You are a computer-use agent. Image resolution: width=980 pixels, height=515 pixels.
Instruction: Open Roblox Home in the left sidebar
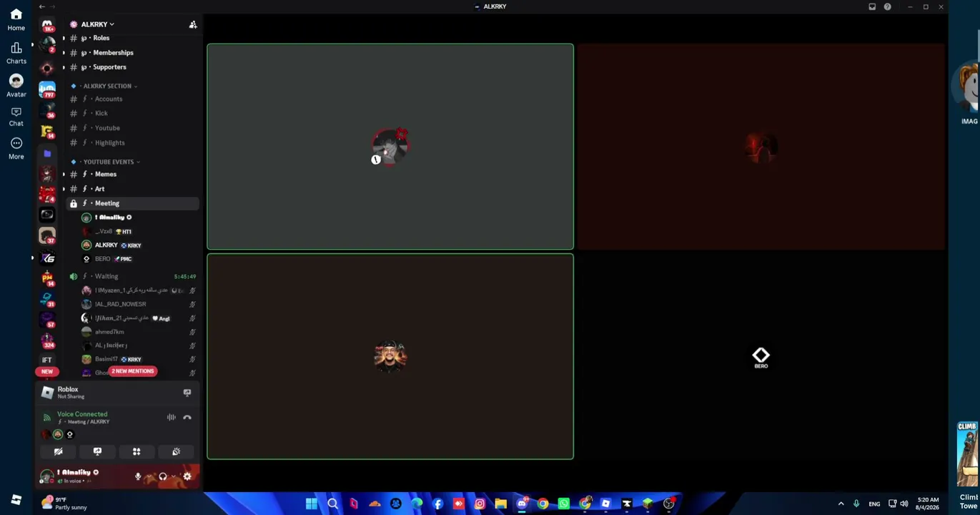(16, 19)
